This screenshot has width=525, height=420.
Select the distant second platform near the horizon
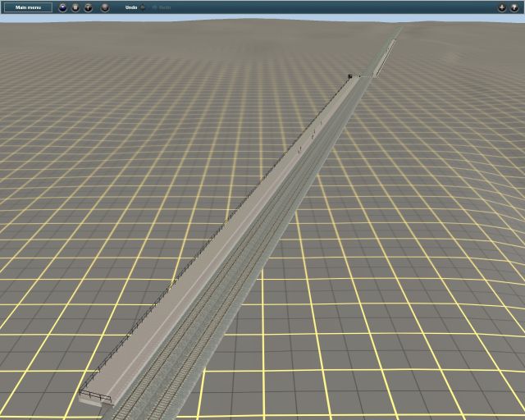382,57
